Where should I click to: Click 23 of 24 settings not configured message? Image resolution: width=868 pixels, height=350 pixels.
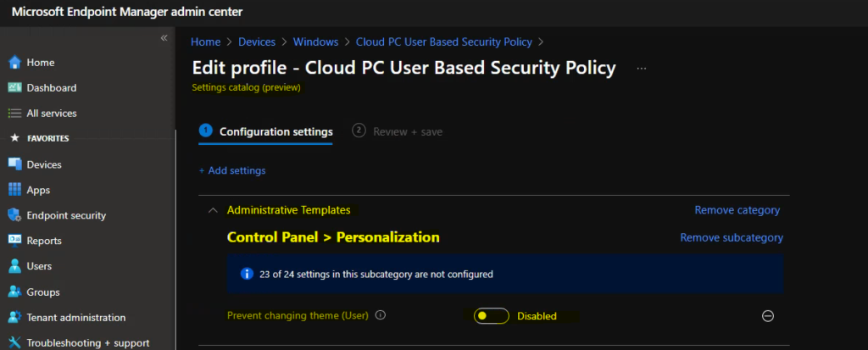[376, 274]
